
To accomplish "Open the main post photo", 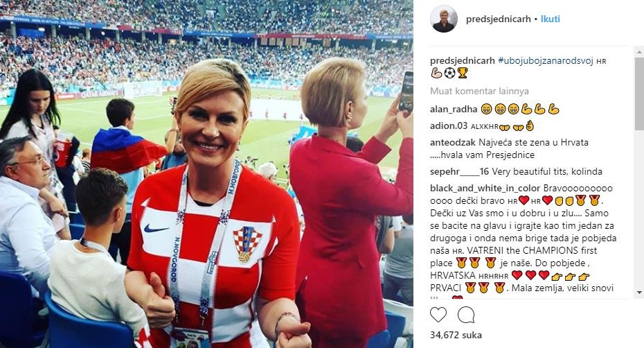I will tap(206, 174).
